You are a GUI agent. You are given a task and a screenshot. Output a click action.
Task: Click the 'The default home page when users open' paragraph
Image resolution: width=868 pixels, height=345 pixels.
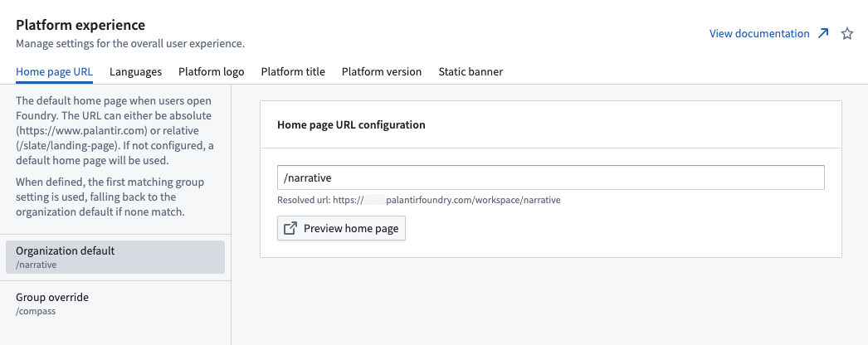[x=115, y=131]
